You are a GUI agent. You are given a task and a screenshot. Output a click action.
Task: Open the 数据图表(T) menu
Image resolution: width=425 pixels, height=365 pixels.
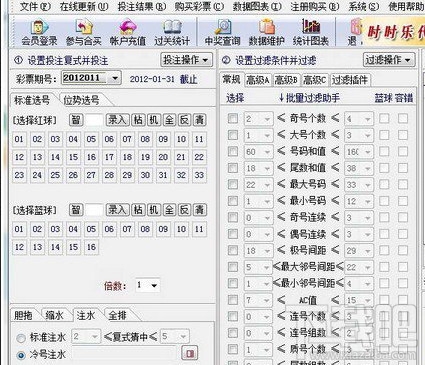coord(257,6)
